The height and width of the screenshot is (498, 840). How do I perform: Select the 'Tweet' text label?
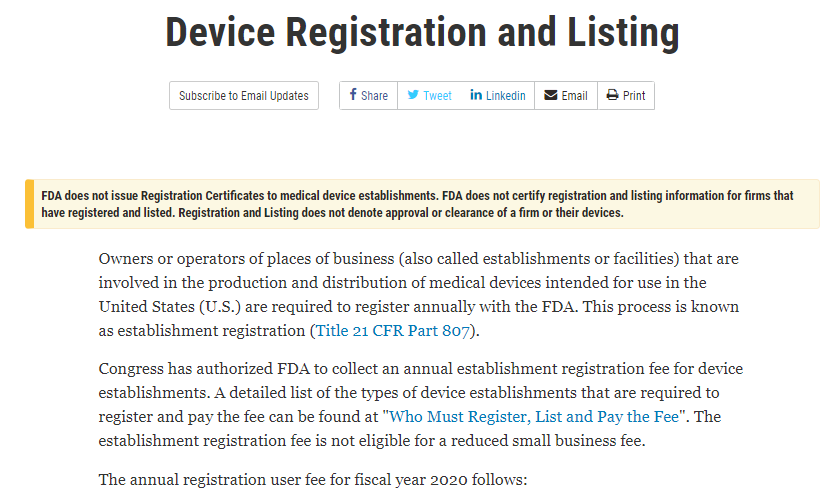tap(437, 96)
